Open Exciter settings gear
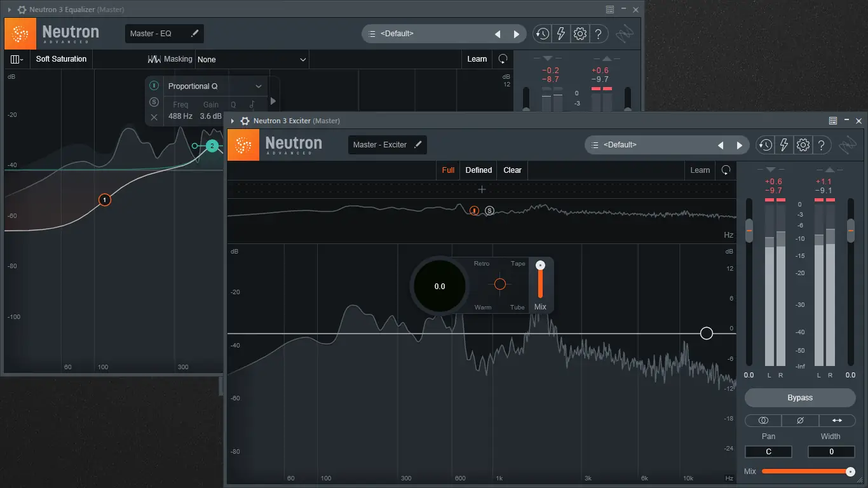Screen dimensions: 868x488 point(803,145)
